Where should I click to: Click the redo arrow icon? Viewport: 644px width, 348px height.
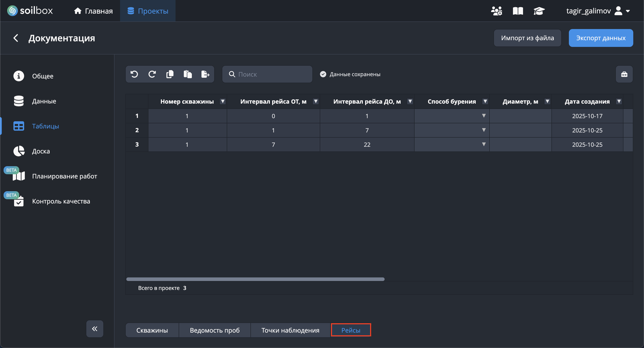pyautogui.click(x=152, y=74)
